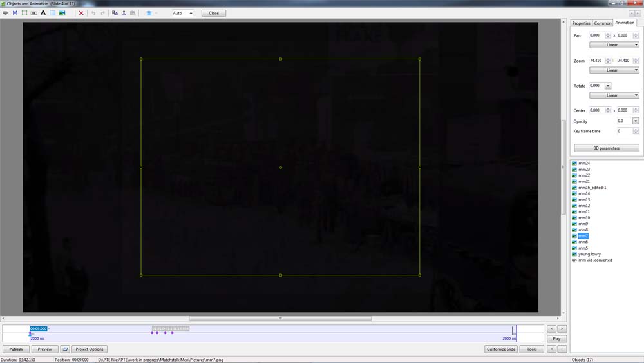Add a text object with the A icon
Image resolution: width=644 pixels, height=363 pixels.
tap(43, 13)
